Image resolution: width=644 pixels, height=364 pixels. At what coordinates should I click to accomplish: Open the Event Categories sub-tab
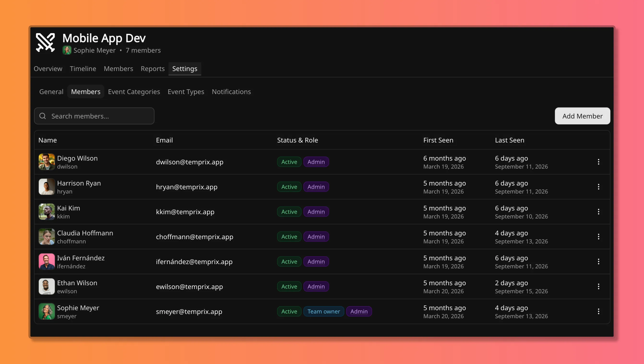(x=134, y=92)
